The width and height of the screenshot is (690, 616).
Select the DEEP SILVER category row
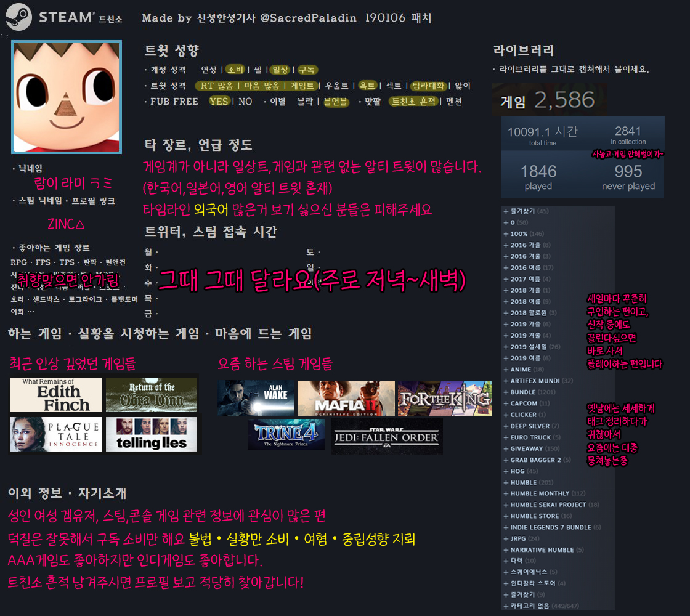(531, 426)
